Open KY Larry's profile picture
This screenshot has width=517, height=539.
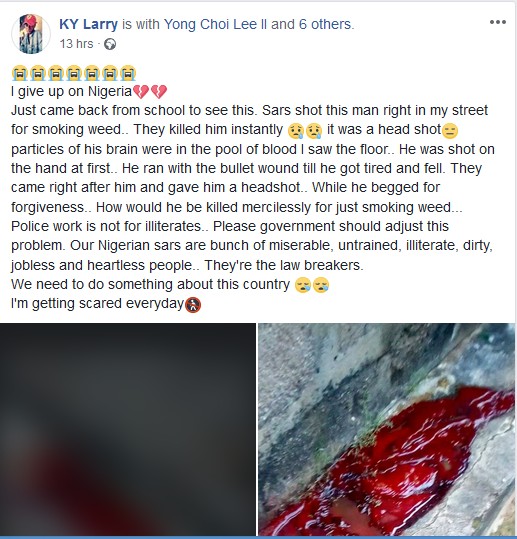[x=31, y=34]
